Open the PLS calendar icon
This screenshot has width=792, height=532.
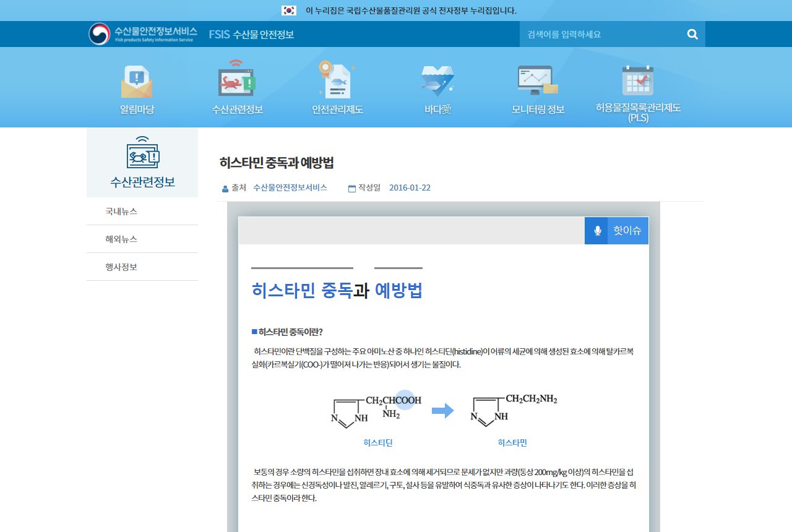[638, 80]
